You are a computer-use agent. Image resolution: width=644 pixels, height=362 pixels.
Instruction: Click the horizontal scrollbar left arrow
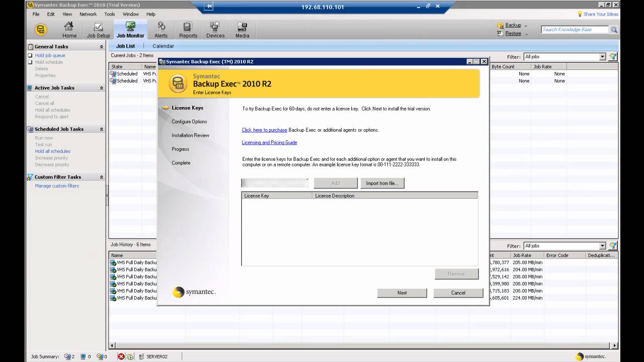pos(112,345)
